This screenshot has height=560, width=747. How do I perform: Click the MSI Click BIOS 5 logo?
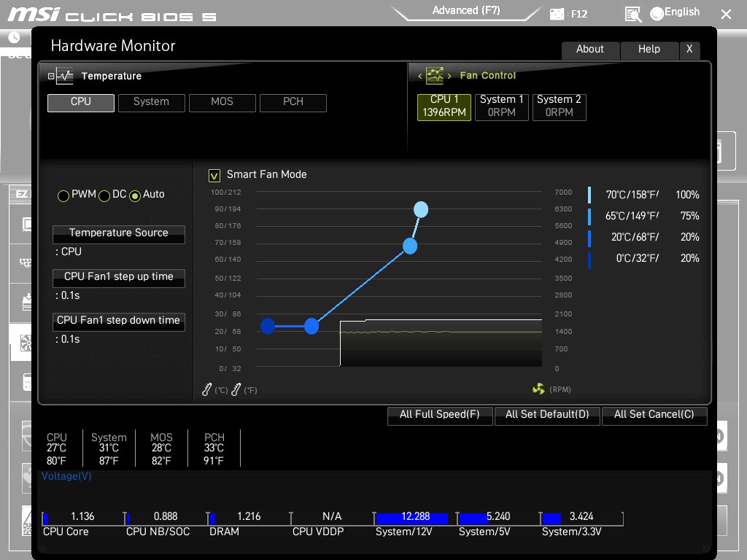click(112, 15)
